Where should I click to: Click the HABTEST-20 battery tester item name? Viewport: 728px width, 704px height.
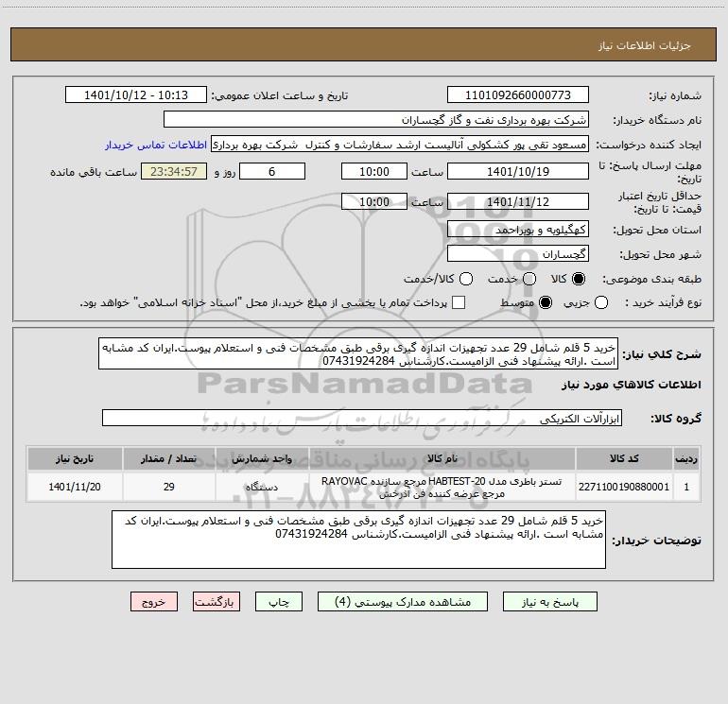[x=442, y=487]
